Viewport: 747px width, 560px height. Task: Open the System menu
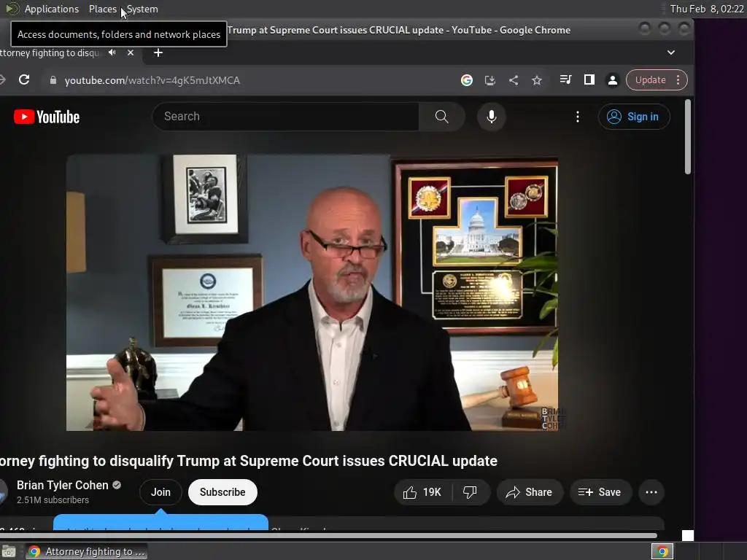click(x=142, y=9)
